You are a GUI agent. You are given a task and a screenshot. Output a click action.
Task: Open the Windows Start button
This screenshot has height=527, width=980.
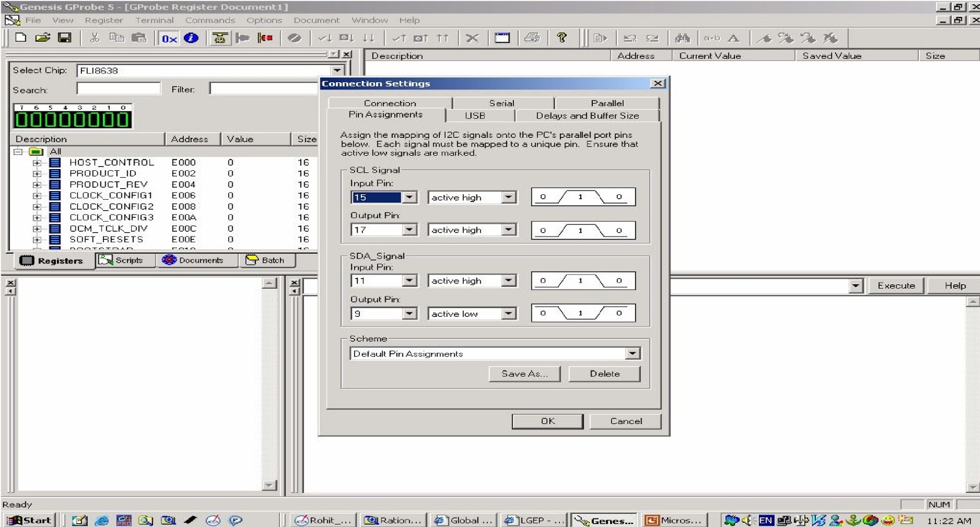coord(29,520)
